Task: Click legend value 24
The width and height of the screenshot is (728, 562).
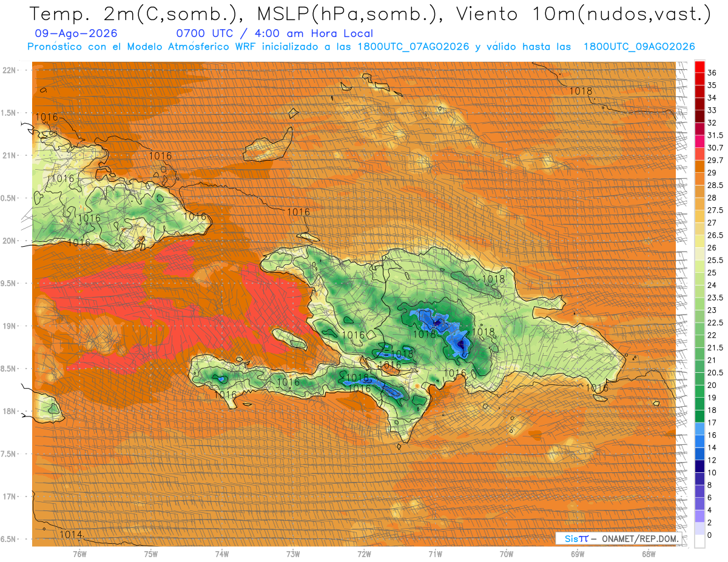Action: point(712,285)
